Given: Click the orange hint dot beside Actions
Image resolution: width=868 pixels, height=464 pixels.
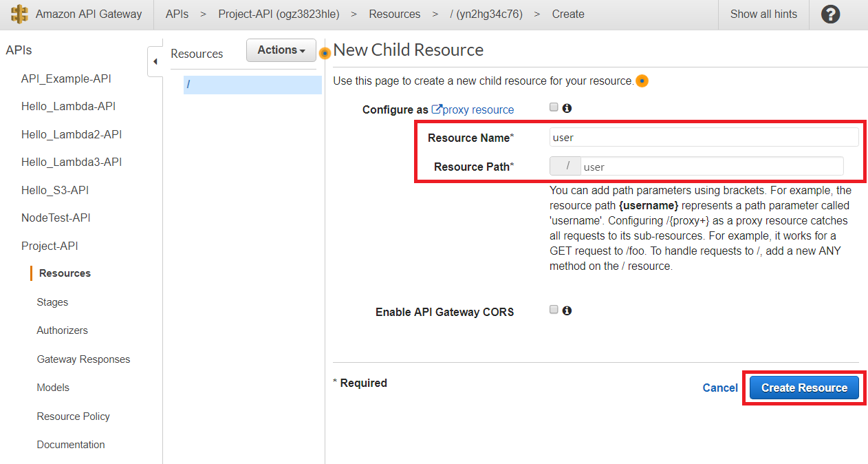Looking at the screenshot, I should tap(325, 53).
